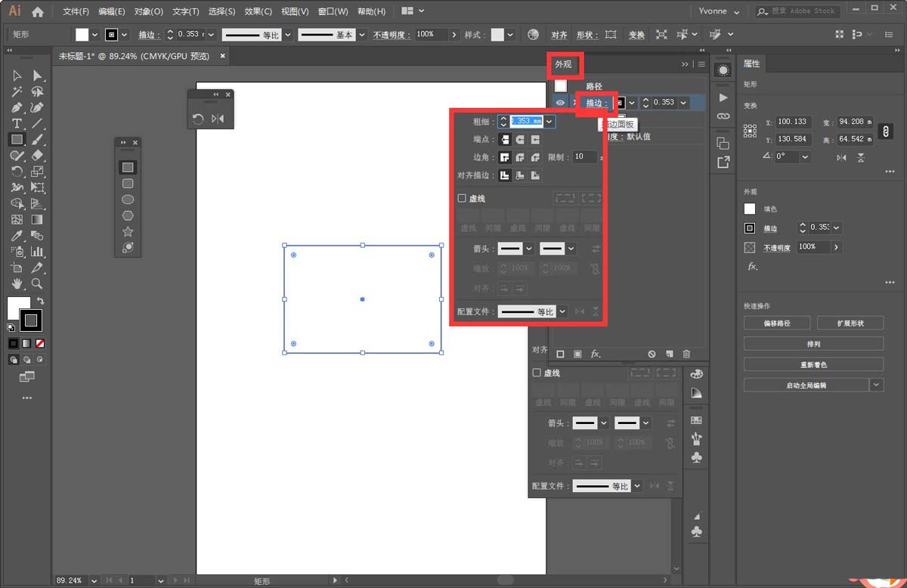Click the corner limit input field
The height and width of the screenshot is (588, 907).
click(584, 157)
